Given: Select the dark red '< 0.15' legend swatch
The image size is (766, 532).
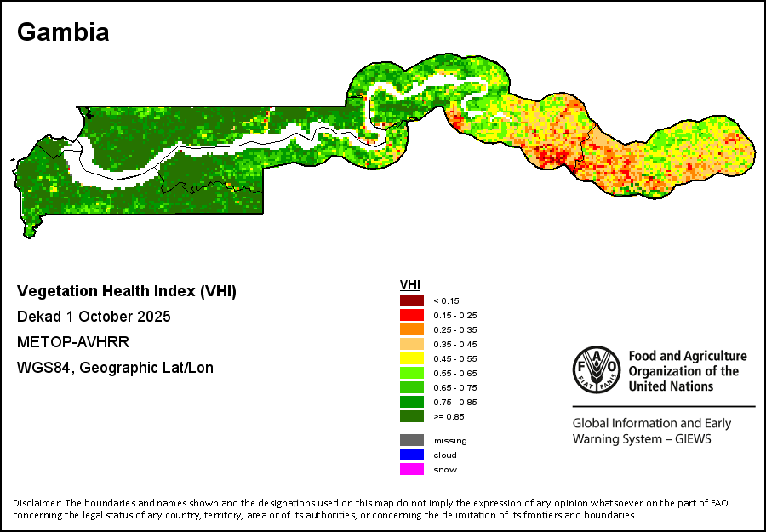Looking at the screenshot, I should pyautogui.click(x=411, y=300).
